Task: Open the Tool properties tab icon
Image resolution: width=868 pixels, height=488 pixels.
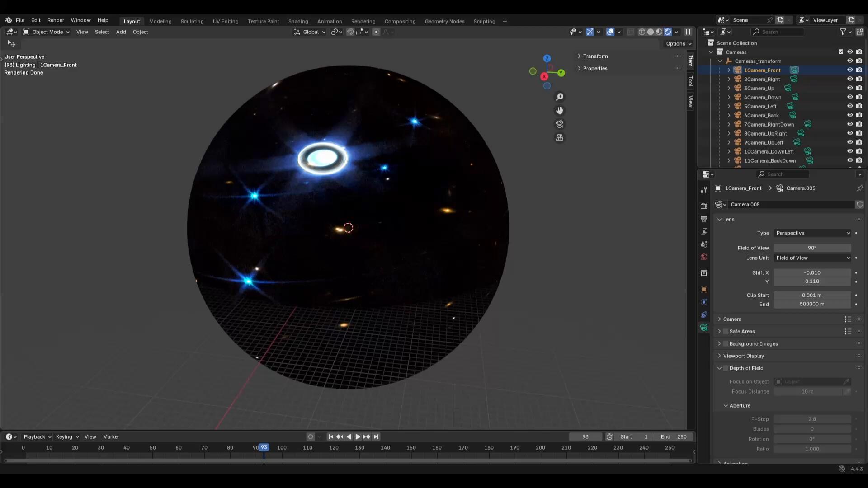Action: point(704,190)
